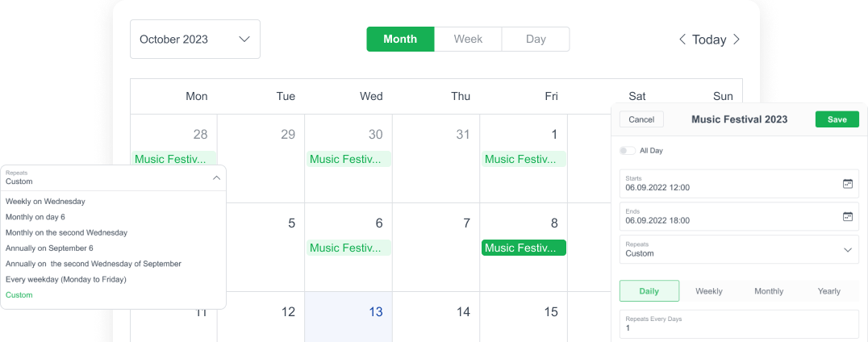Select the Monthly repeat tab
Viewport: 868px width, 342px height.
(769, 291)
